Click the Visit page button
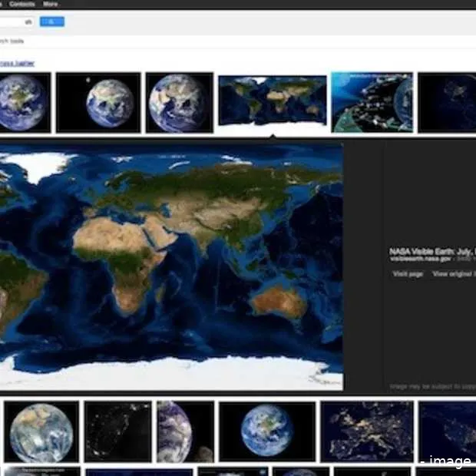This screenshot has width=476, height=476. coord(408,274)
